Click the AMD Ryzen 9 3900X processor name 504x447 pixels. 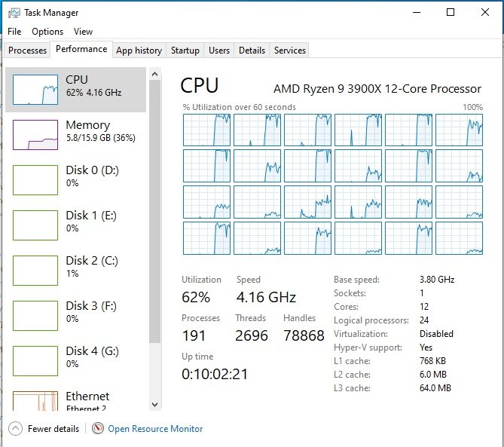[377, 89]
